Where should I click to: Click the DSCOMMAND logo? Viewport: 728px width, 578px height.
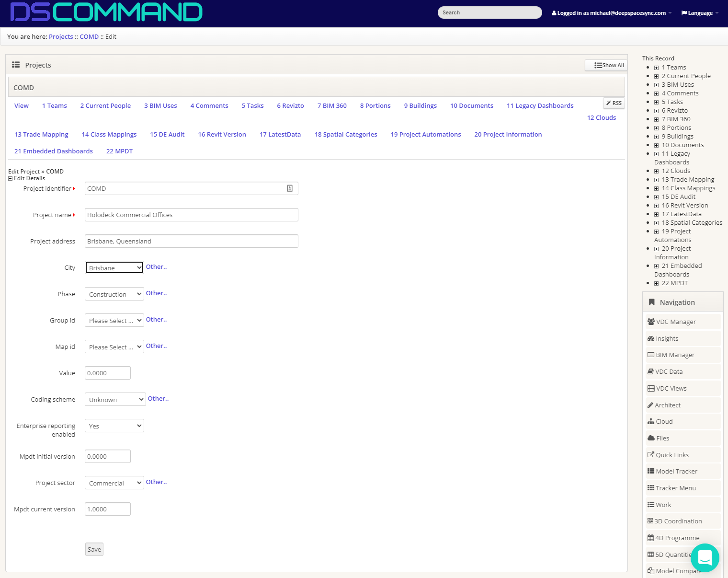click(x=106, y=12)
